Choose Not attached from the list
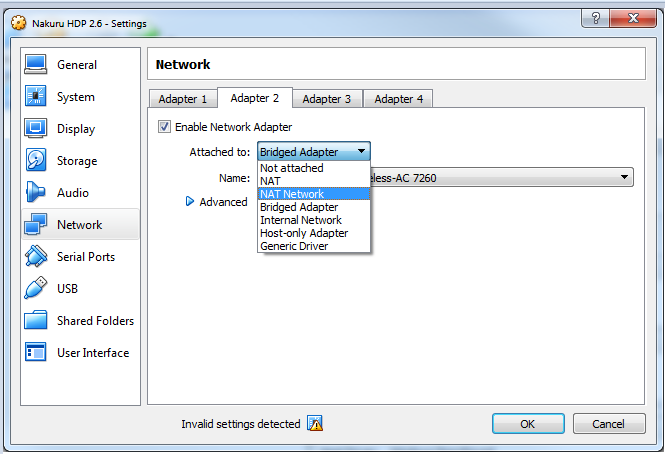Viewport: 665px width, 454px height. (314, 168)
